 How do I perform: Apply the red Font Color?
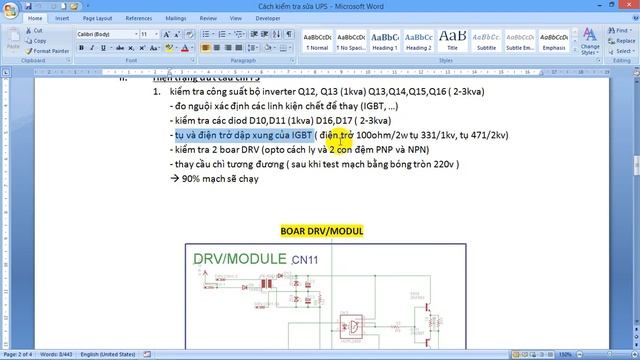click(x=184, y=48)
